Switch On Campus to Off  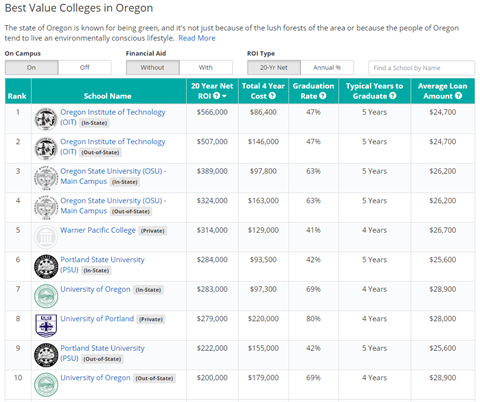coord(85,68)
